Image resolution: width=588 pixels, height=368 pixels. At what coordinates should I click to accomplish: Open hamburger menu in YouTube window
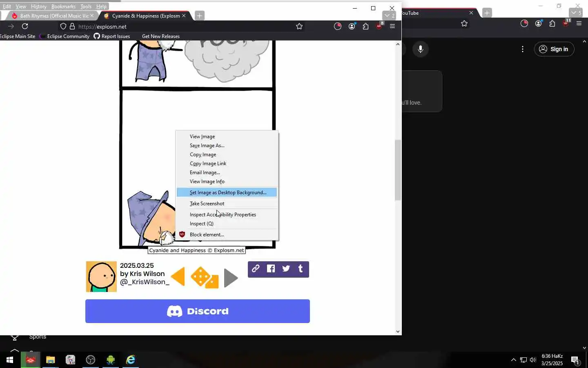pyautogui.click(x=579, y=23)
